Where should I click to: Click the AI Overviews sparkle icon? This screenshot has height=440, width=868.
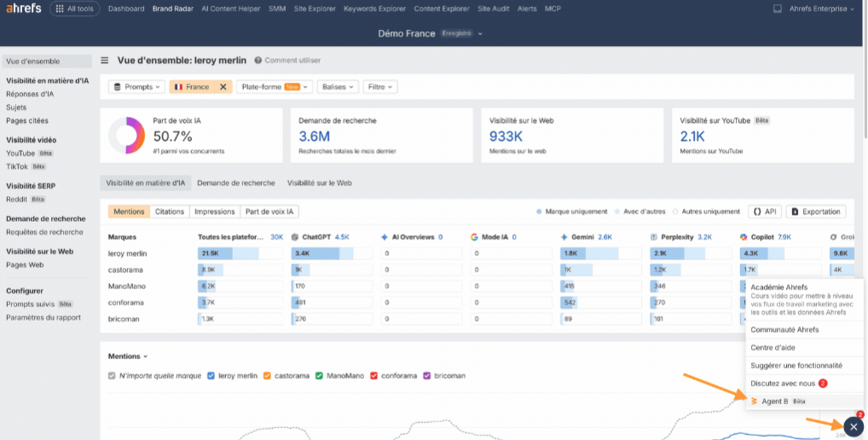tap(385, 237)
